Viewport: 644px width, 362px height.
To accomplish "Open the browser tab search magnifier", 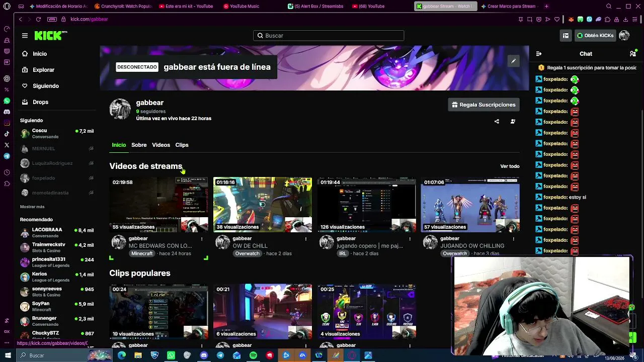I will click(x=609, y=7).
